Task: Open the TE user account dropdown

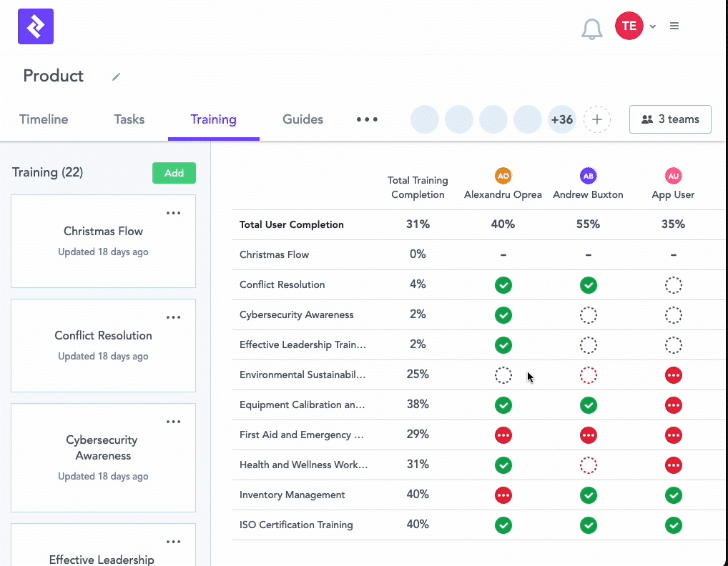Action: point(636,26)
